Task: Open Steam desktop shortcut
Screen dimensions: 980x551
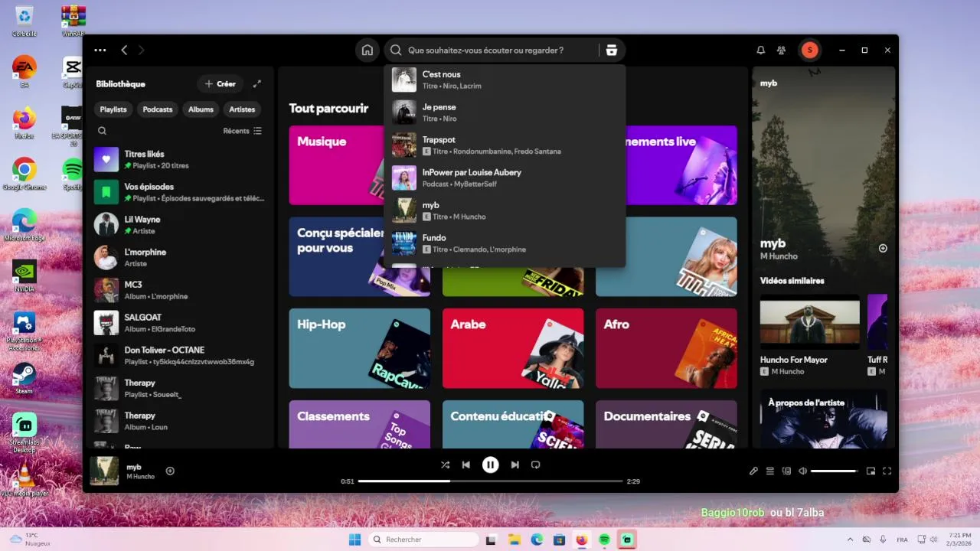Action: coord(24,379)
